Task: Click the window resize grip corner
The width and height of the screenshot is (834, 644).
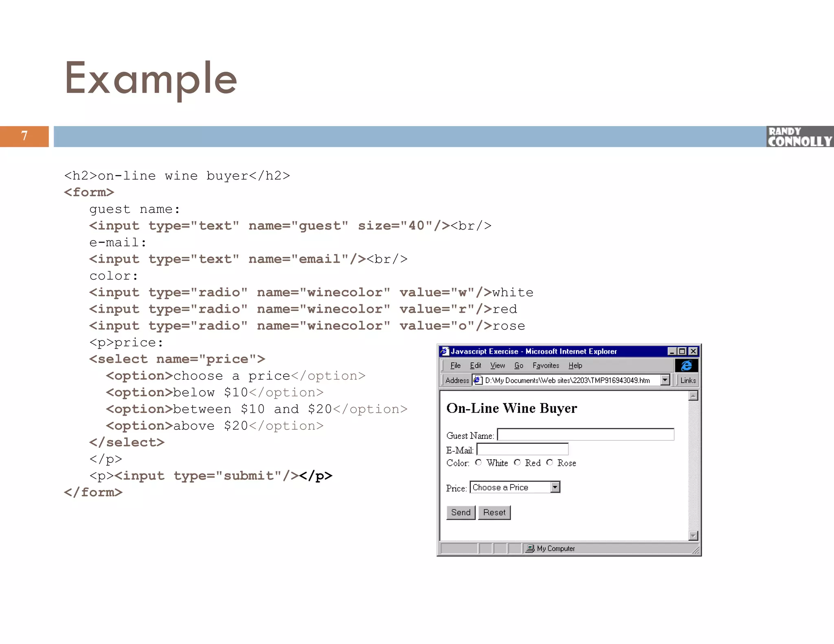Action: (x=696, y=551)
